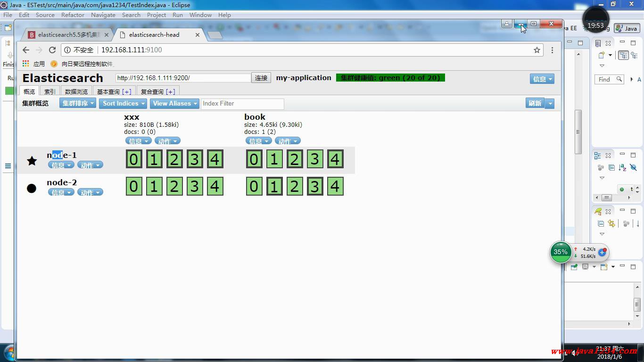644x362 pixels.
Task: Open the Sort Indices dropdown
Action: click(123, 103)
